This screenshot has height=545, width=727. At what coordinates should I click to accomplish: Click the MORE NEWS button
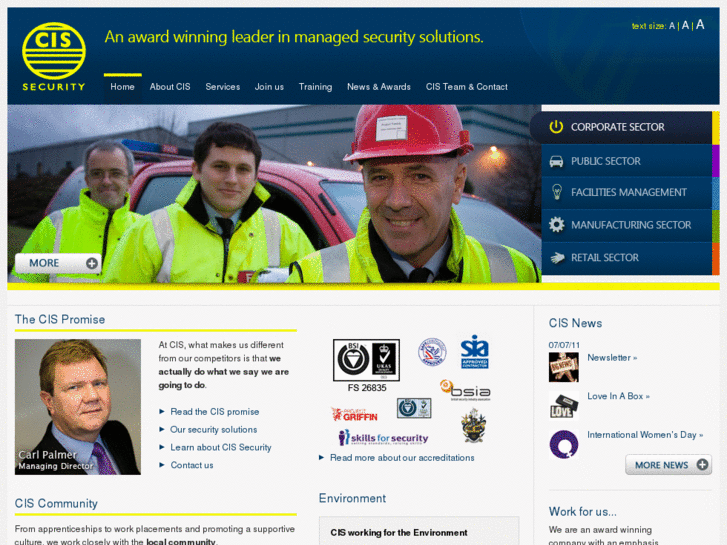point(668,465)
